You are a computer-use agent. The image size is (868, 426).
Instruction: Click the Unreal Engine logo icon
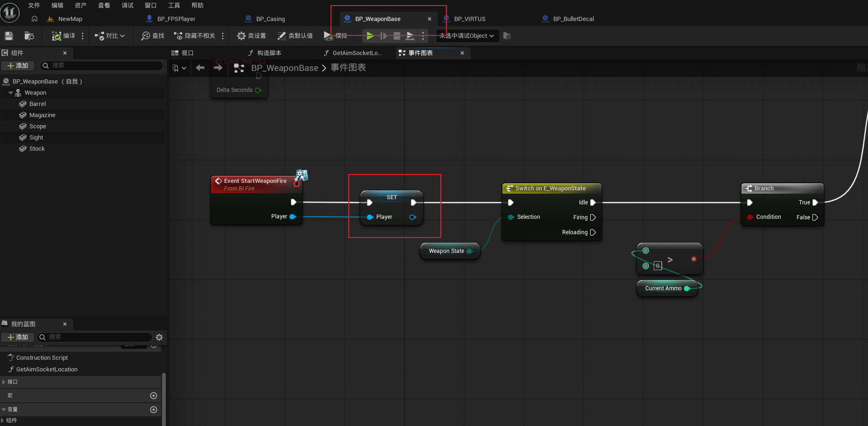tap(10, 12)
